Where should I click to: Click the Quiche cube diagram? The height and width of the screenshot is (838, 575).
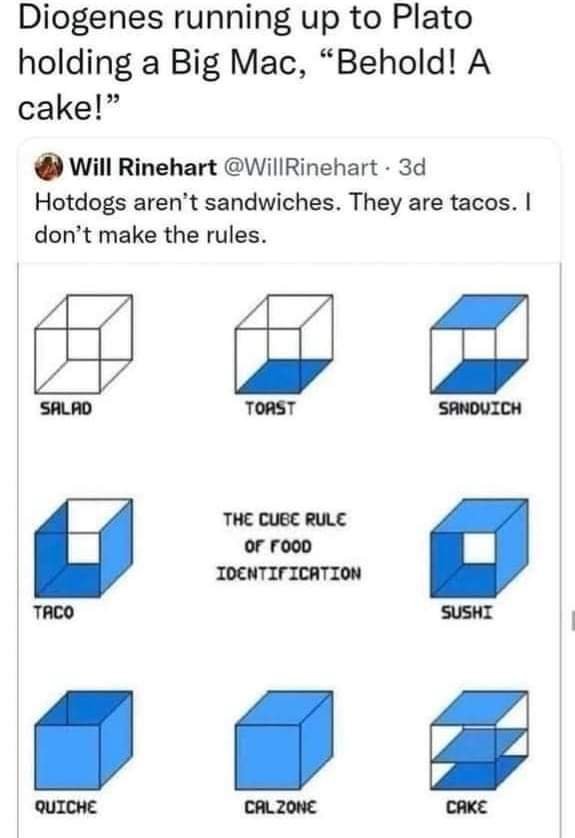(83, 740)
